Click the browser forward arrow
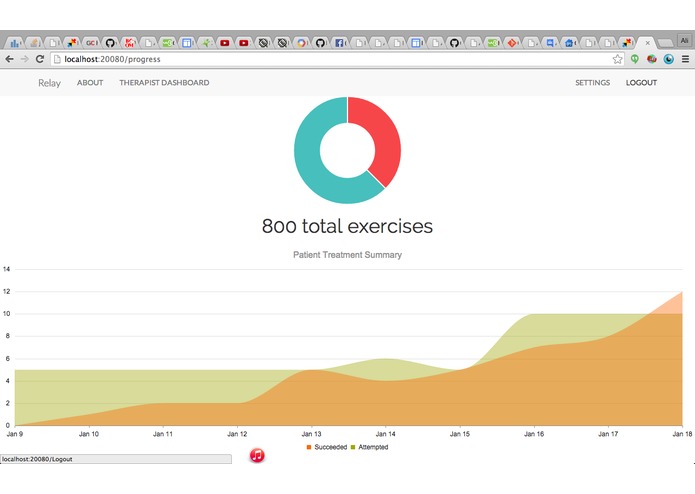 click(24, 59)
